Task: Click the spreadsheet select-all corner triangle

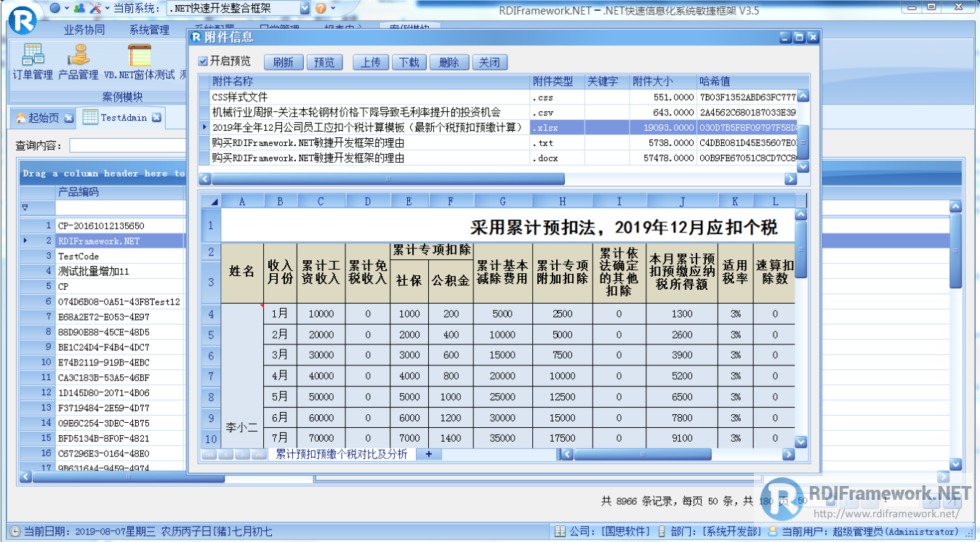Action: 214,202
